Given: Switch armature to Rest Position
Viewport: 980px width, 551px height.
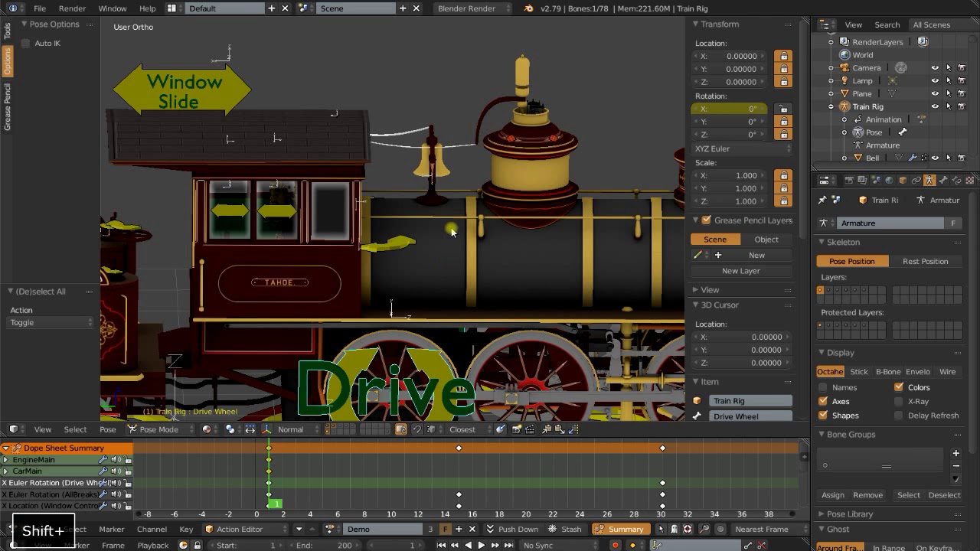Looking at the screenshot, I should coord(925,261).
